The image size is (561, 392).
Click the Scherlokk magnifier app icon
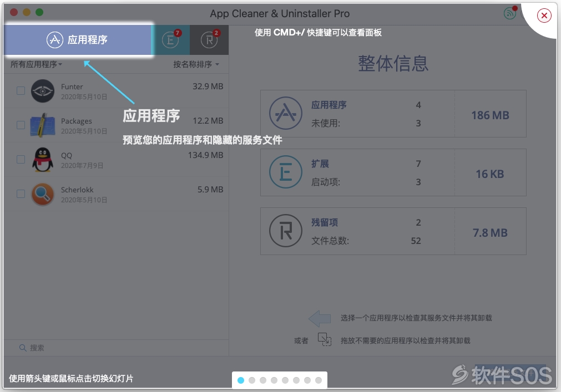(43, 194)
